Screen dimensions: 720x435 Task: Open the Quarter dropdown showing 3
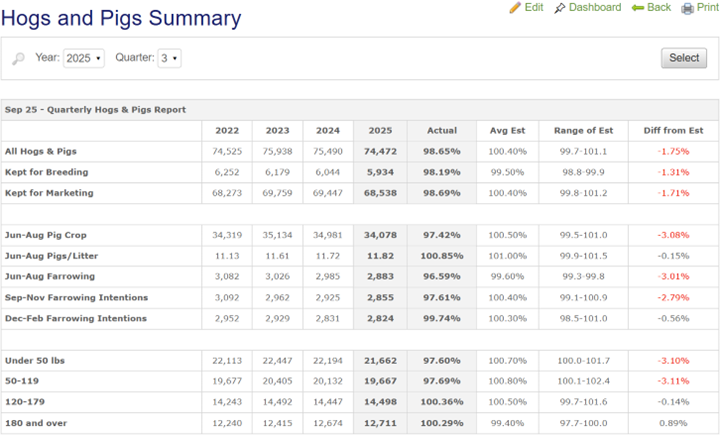pyautogui.click(x=169, y=58)
